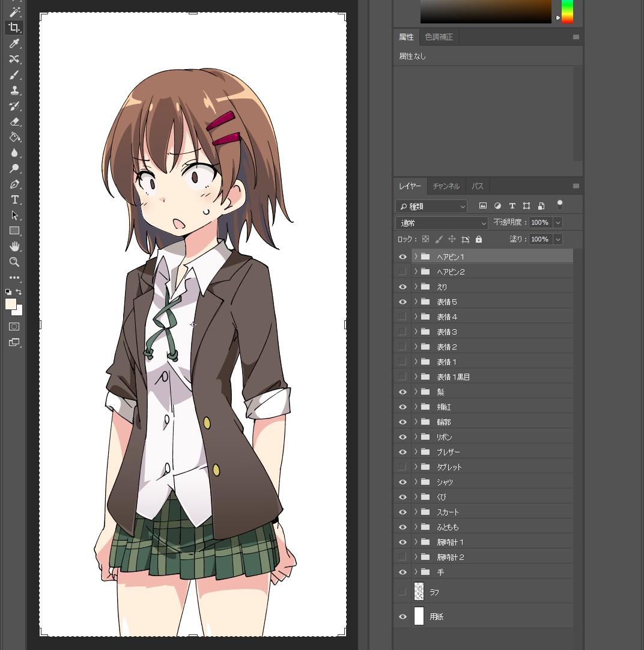
Task: Click the lock all layer icon
Action: click(x=478, y=239)
